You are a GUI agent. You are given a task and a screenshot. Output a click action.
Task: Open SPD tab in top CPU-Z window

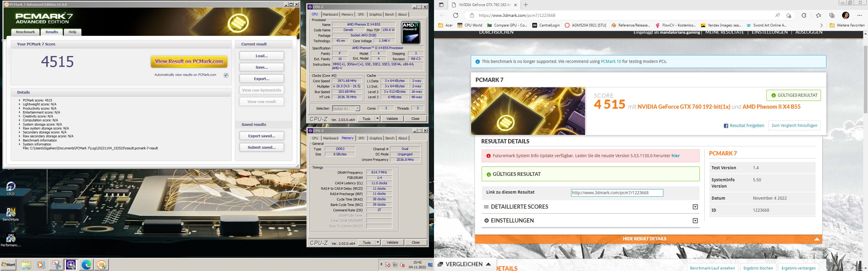point(361,14)
